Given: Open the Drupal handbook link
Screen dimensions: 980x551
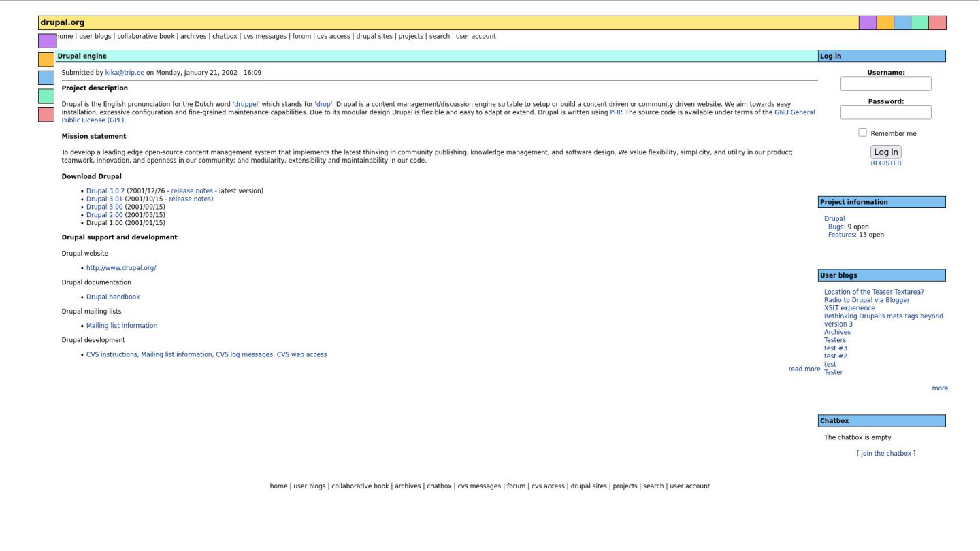Looking at the screenshot, I should click(x=113, y=297).
